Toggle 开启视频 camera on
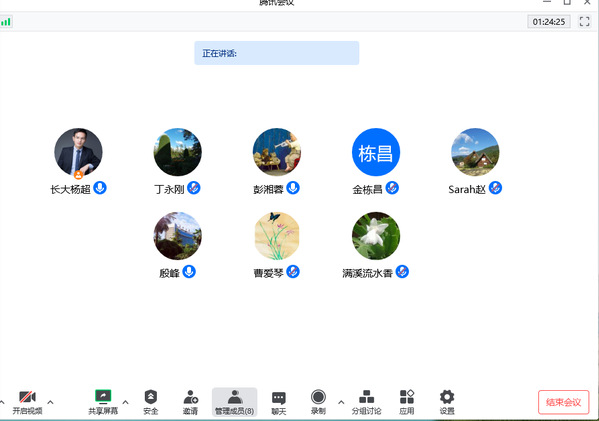The height and width of the screenshot is (421, 599). pyautogui.click(x=27, y=402)
